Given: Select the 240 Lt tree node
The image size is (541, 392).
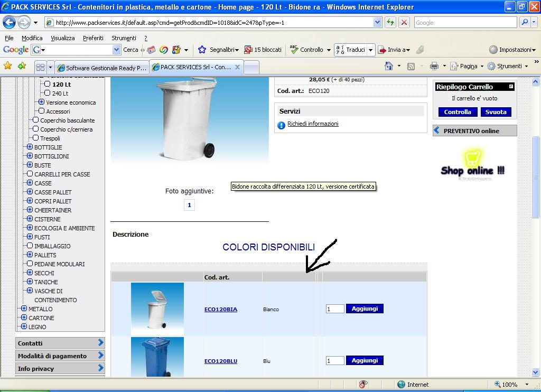Looking at the screenshot, I should click(60, 93).
